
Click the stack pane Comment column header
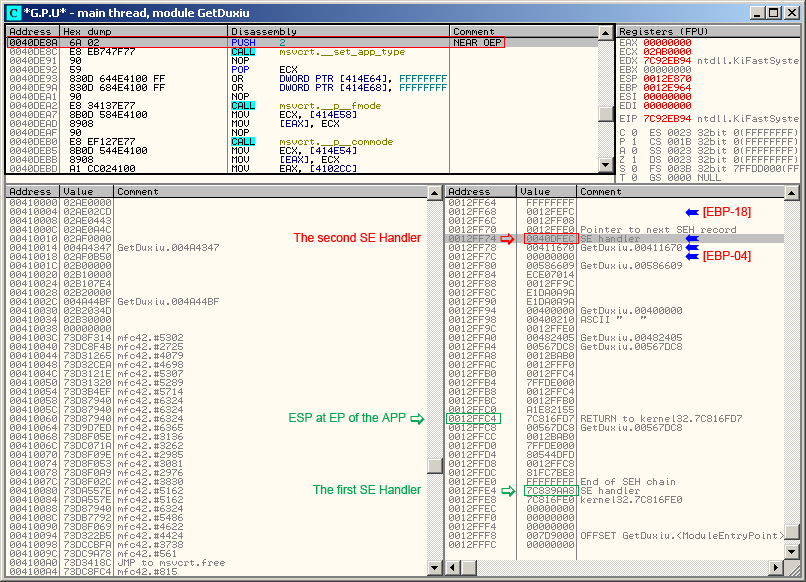tap(681, 191)
